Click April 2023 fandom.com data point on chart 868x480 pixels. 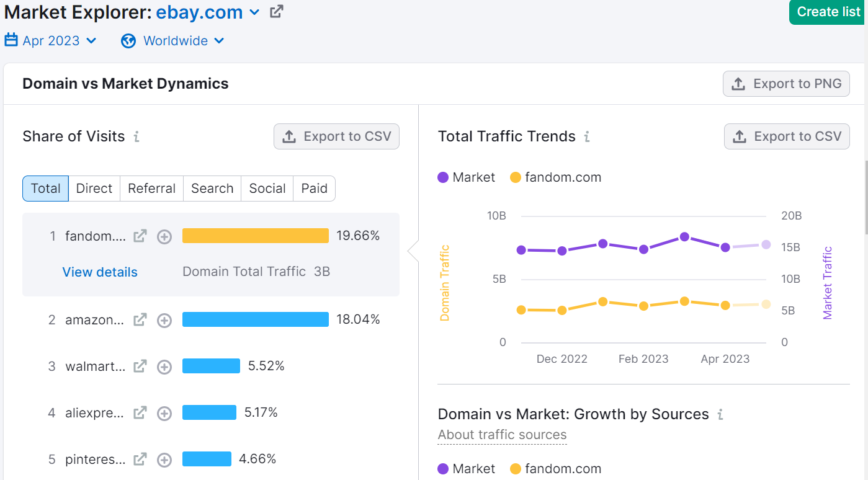(725, 305)
